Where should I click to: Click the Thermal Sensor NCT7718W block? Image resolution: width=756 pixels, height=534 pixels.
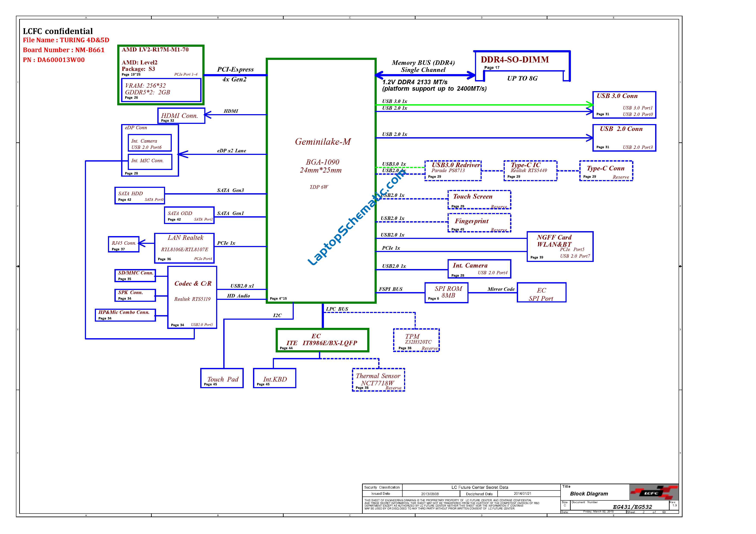[x=379, y=380]
